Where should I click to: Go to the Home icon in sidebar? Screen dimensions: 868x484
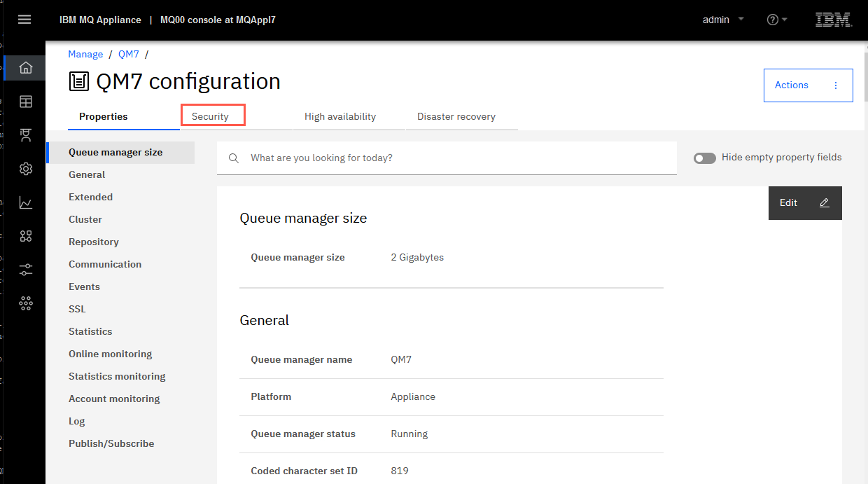pyautogui.click(x=26, y=68)
